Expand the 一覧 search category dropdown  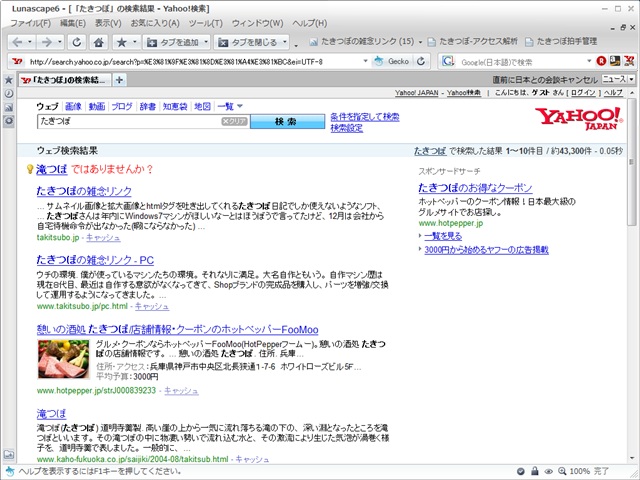pyautogui.click(x=227, y=106)
